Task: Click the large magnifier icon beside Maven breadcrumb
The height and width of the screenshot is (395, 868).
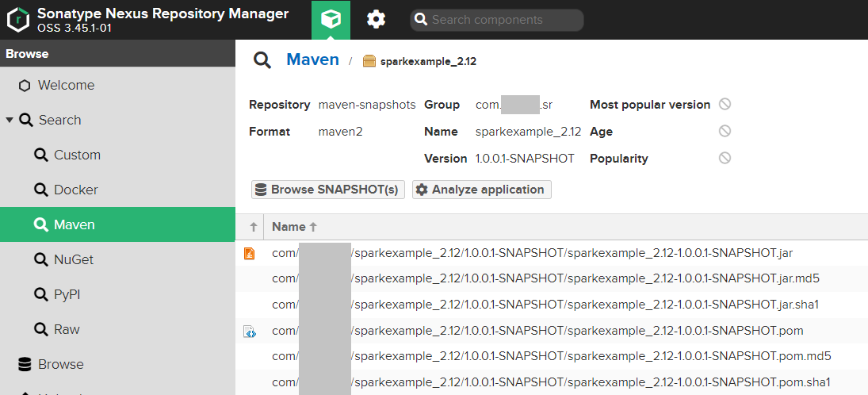Action: [x=262, y=60]
